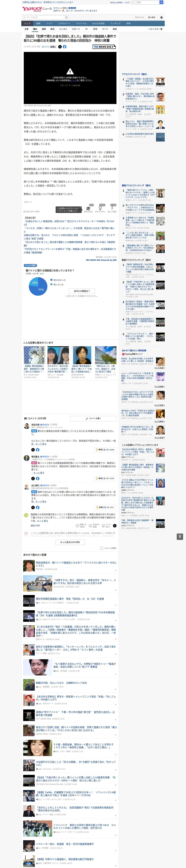Open the settings gear icon
This screenshot has width=186, height=868.
[x=161, y=18]
